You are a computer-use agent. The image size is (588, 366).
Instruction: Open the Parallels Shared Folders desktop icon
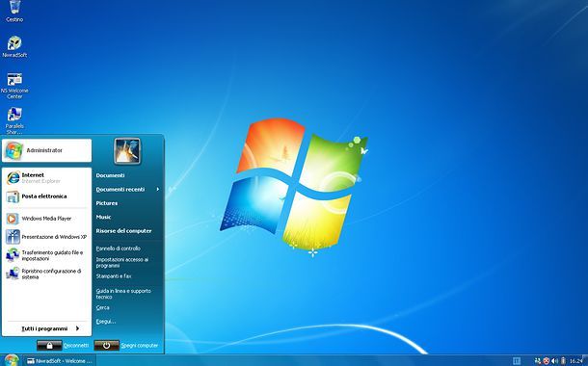14,120
